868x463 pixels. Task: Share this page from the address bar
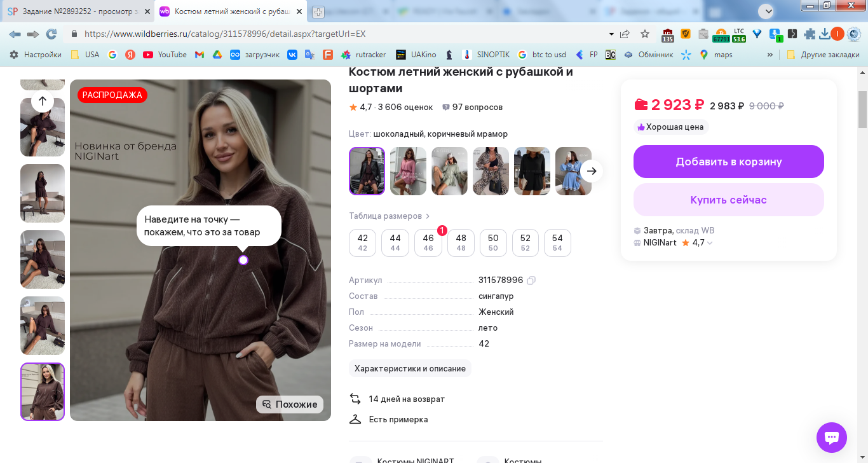tap(625, 34)
